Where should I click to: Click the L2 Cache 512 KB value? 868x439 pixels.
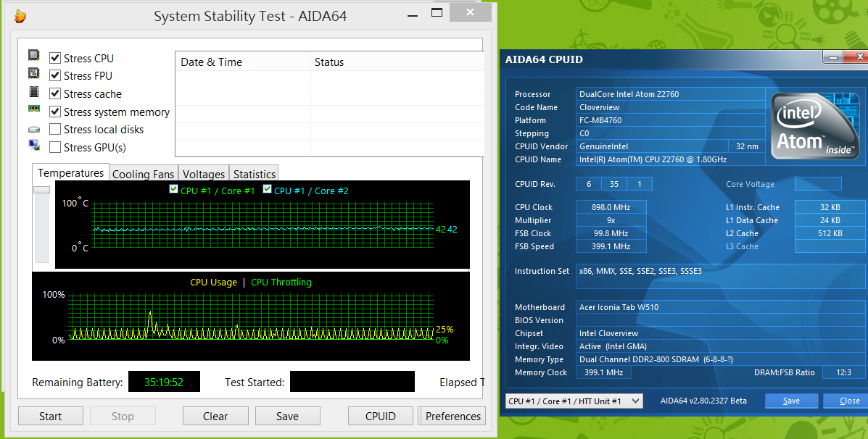coord(830,233)
